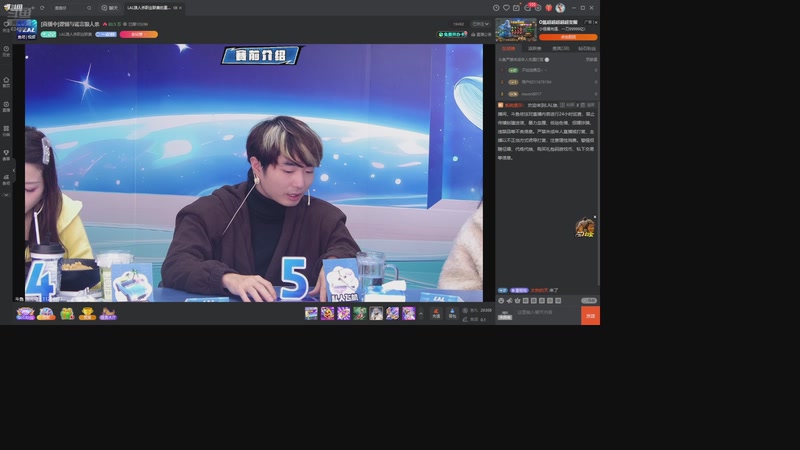This screenshot has width=800, height=450.
Task: Expand the left sidebar chevron at bottom
Action: point(6,195)
